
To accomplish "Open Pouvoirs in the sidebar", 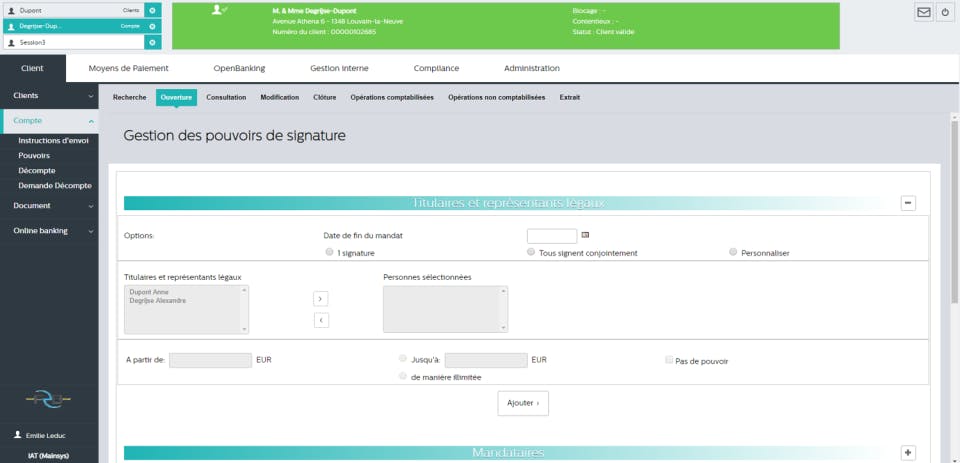I will (x=34, y=156).
